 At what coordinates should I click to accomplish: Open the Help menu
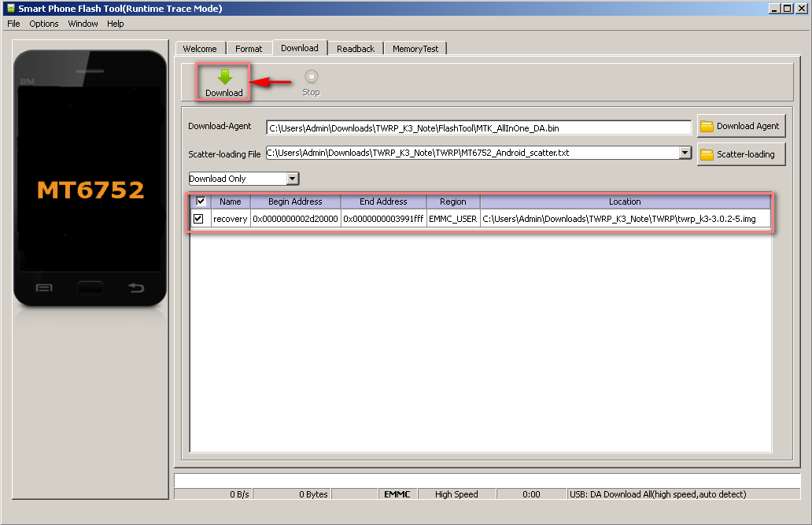click(116, 24)
